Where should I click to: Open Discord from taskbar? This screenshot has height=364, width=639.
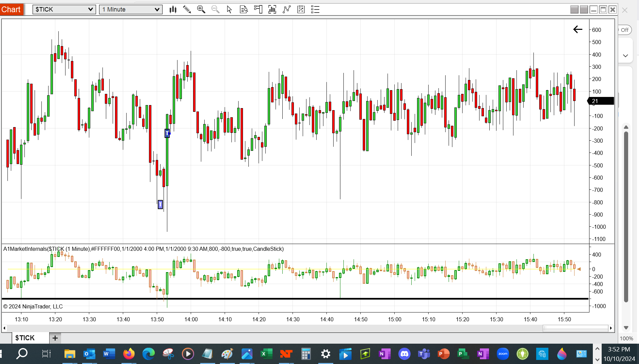point(404,354)
